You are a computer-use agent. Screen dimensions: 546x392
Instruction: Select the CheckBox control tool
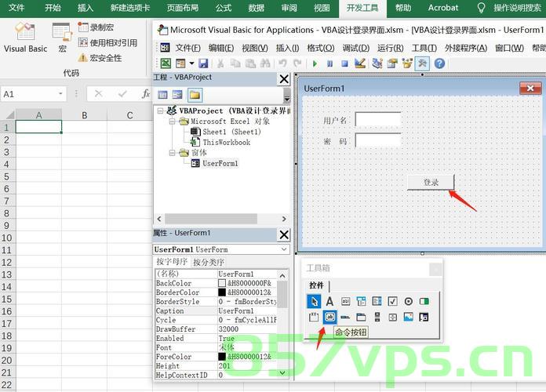coord(392,302)
